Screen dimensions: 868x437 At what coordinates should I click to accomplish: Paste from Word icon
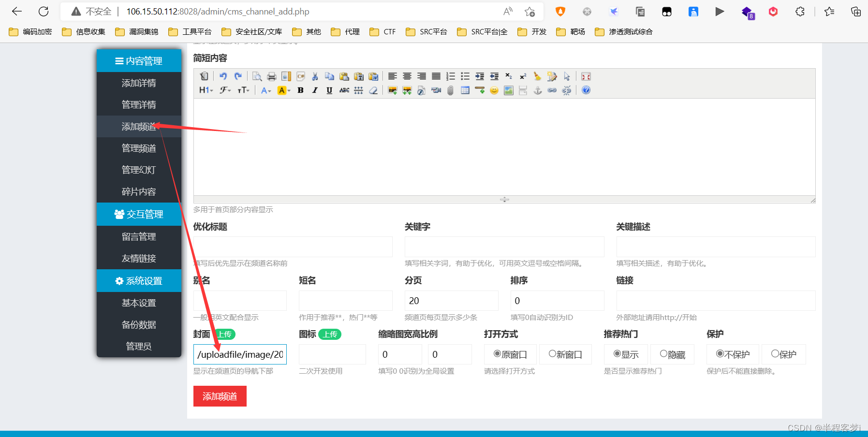pos(373,76)
